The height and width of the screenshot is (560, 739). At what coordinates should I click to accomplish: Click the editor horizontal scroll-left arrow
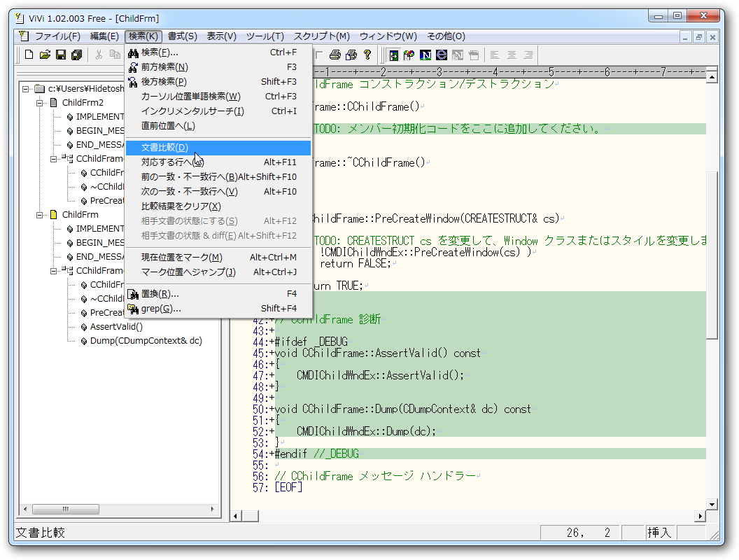[x=235, y=516]
